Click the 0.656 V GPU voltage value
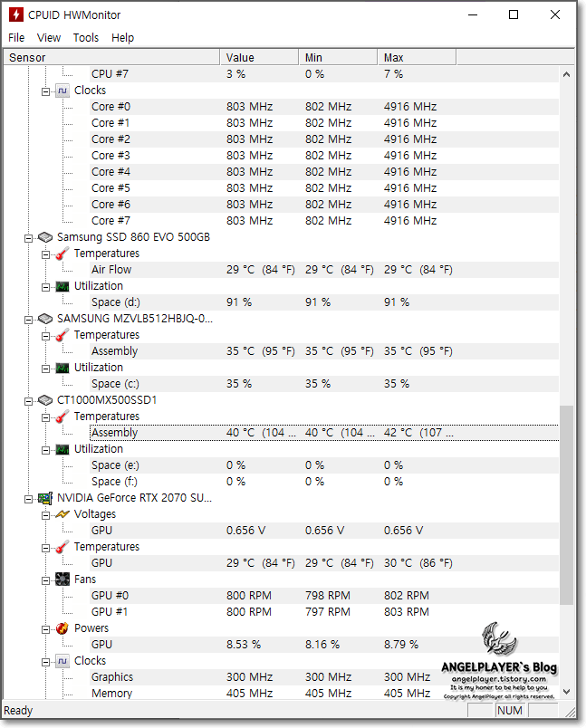 tap(245, 531)
